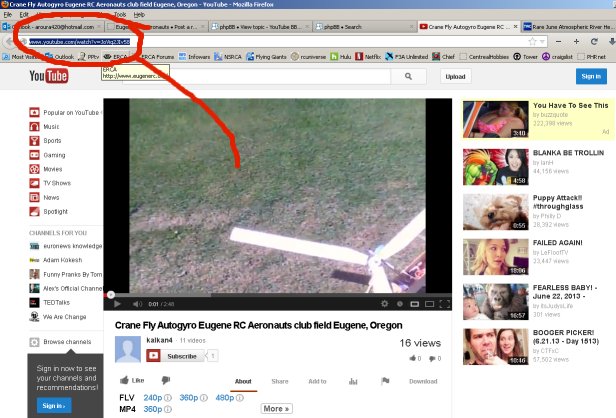The image size is (616, 418).
Task: Open Popular on YouTube sidebar item
Action: click(x=65, y=113)
